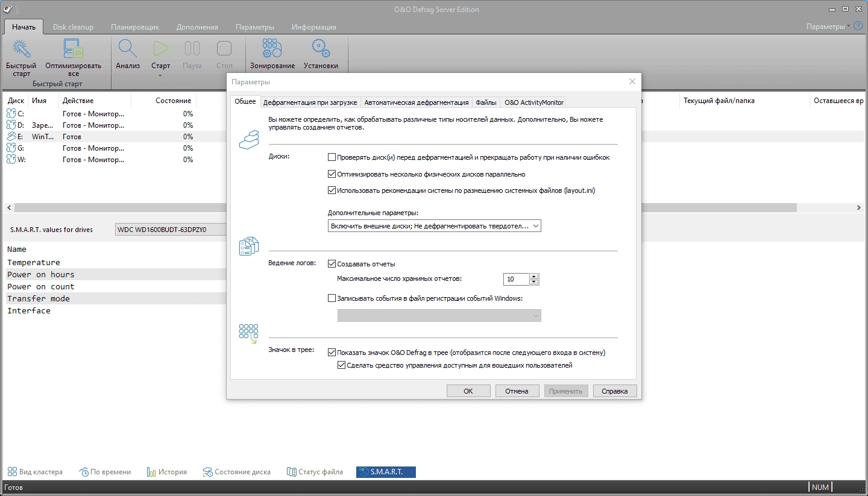
Task: Open the S.M.A.R.T. drive selection dropdown
Action: tap(170, 230)
